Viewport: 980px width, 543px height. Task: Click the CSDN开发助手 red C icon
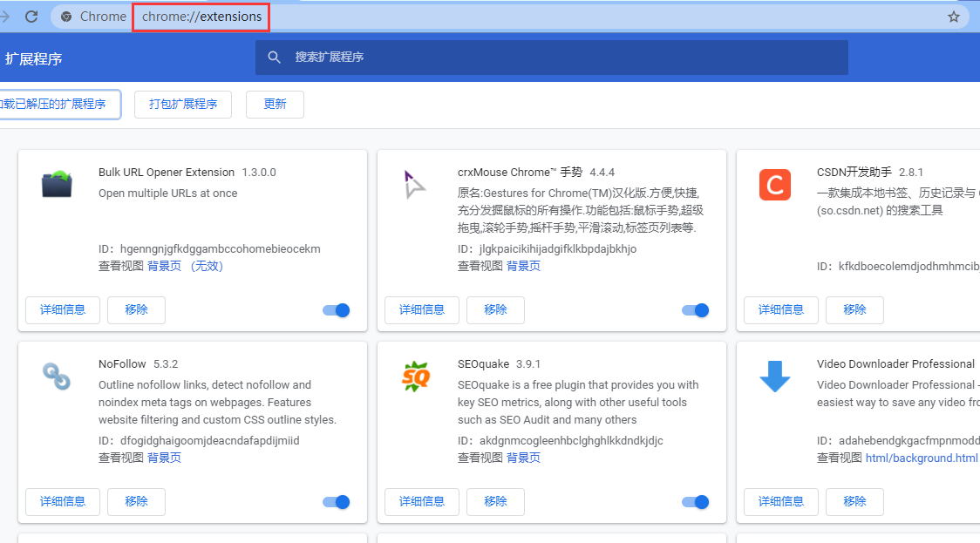pos(774,184)
